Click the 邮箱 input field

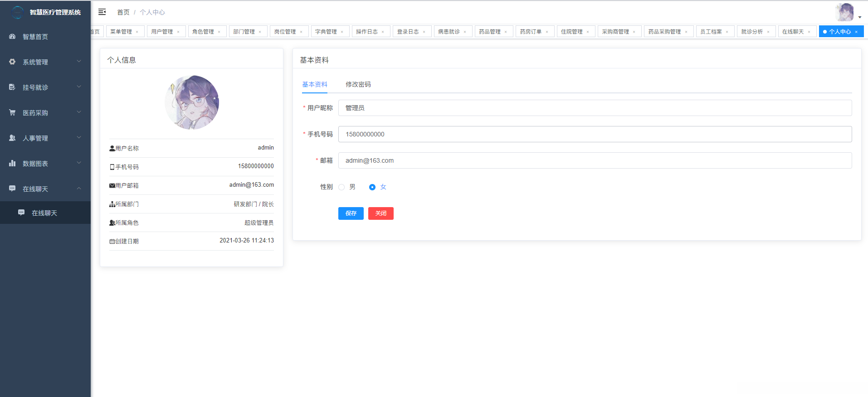(595, 160)
